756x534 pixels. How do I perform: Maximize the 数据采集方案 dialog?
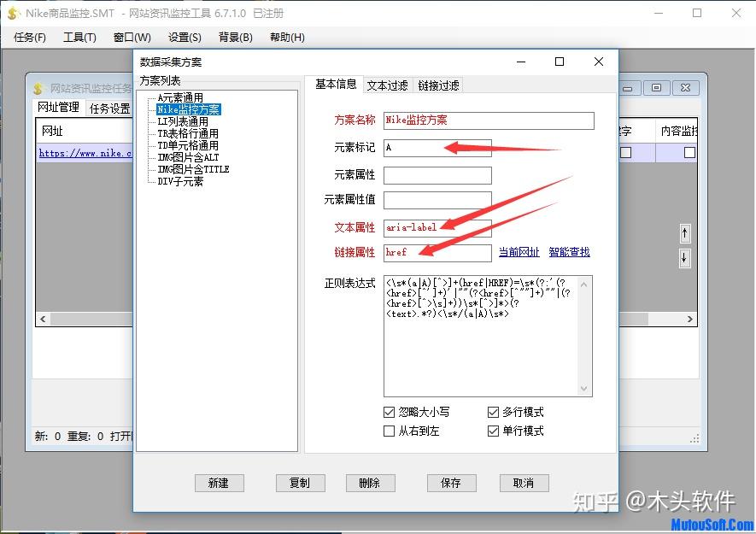click(x=560, y=62)
